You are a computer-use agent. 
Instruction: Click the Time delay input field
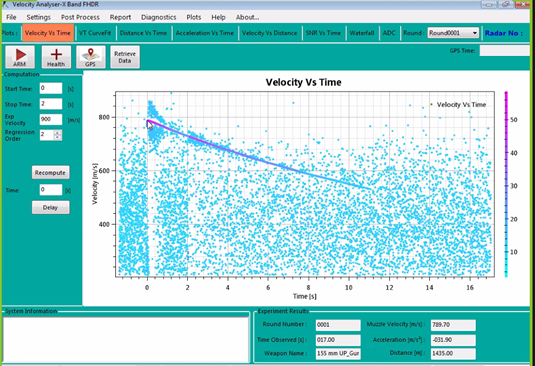pos(51,189)
